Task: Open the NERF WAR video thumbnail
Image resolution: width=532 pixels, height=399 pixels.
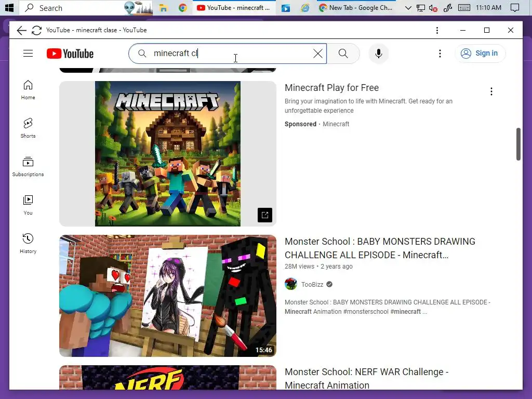Action: (x=168, y=377)
